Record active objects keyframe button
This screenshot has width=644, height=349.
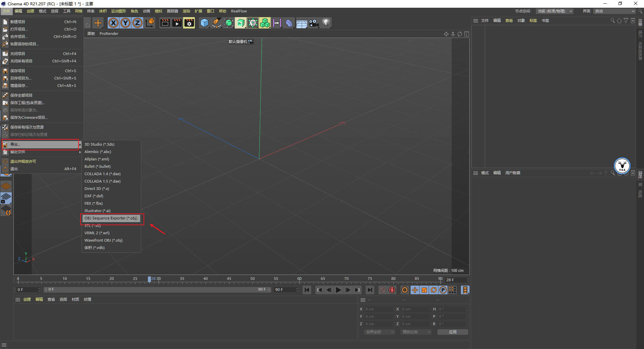coord(383,290)
